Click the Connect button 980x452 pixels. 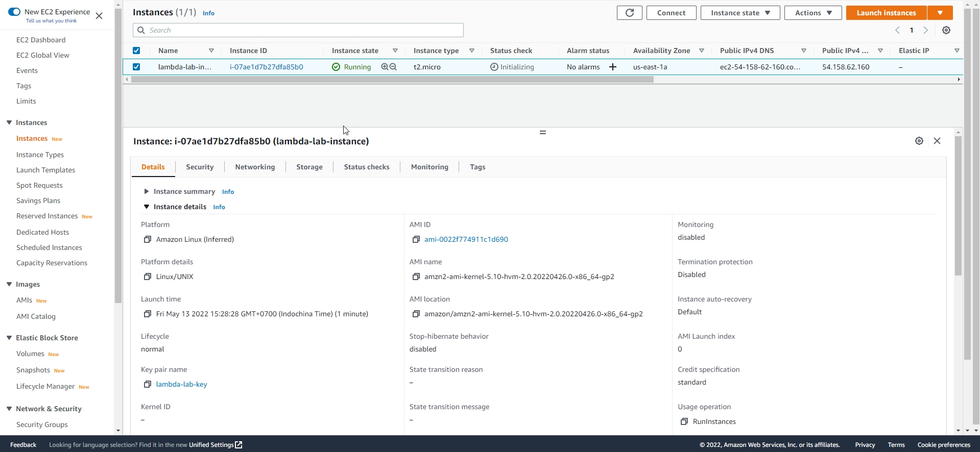point(671,13)
